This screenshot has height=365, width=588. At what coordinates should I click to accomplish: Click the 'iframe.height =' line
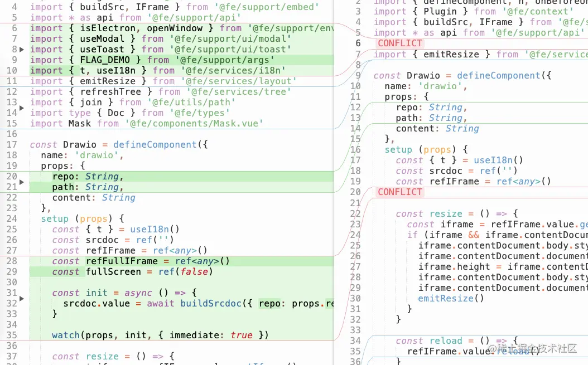point(503,267)
